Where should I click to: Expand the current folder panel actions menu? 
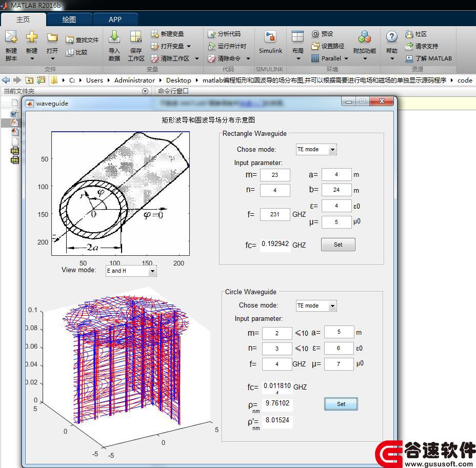[x=145, y=91]
